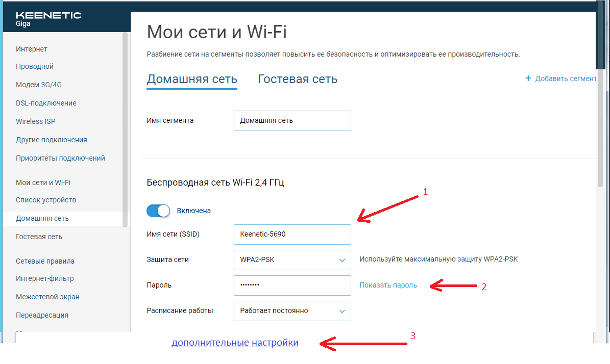The width and height of the screenshot is (610, 364).
Task: Open Модем 3G/4G in the sidebar
Action: pos(38,85)
